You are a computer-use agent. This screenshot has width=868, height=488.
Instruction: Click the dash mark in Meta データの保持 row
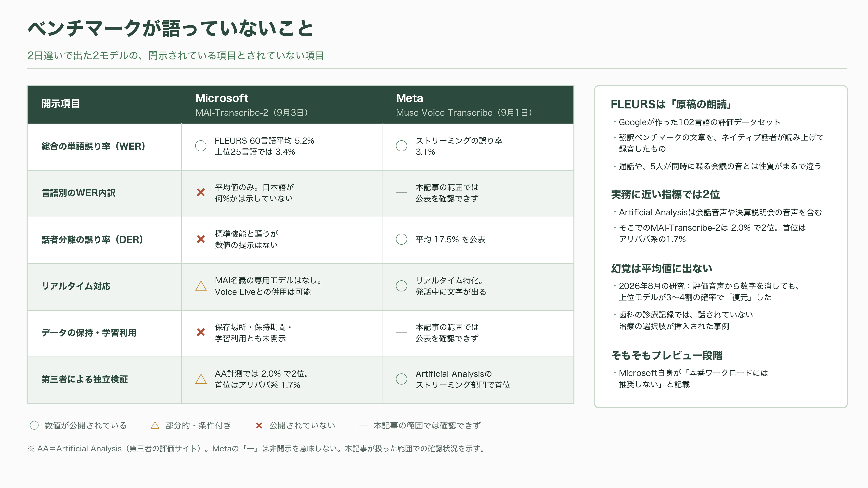pyautogui.click(x=401, y=332)
